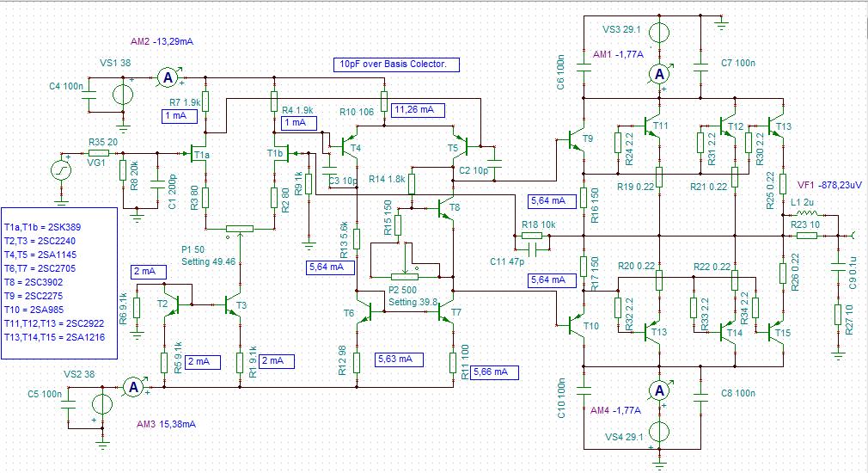The image size is (868, 473).
Task: Click the '5,63 mA' current label
Action: click(x=399, y=359)
